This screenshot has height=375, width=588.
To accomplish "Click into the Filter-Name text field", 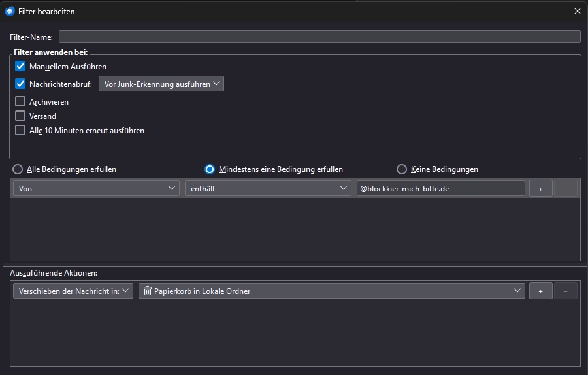I will (x=319, y=37).
